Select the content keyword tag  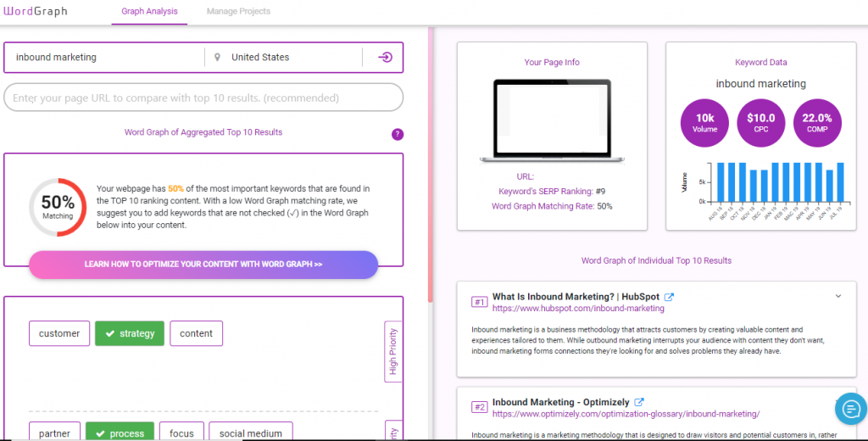pyautogui.click(x=196, y=333)
